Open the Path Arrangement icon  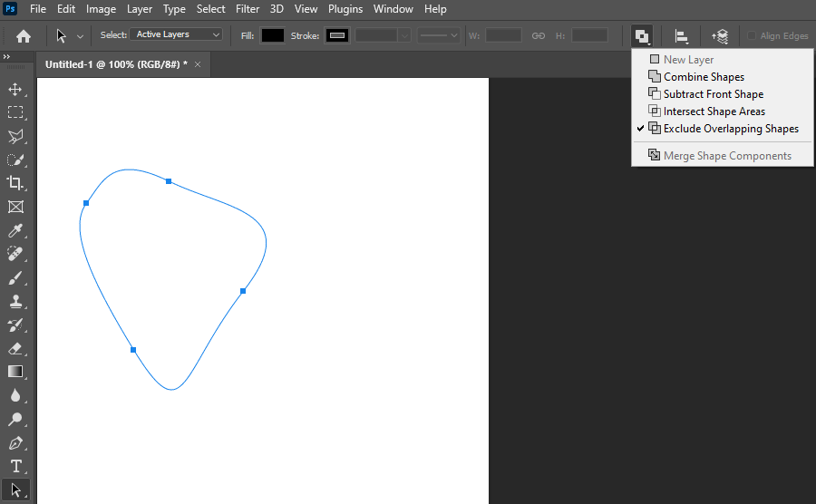(x=720, y=36)
